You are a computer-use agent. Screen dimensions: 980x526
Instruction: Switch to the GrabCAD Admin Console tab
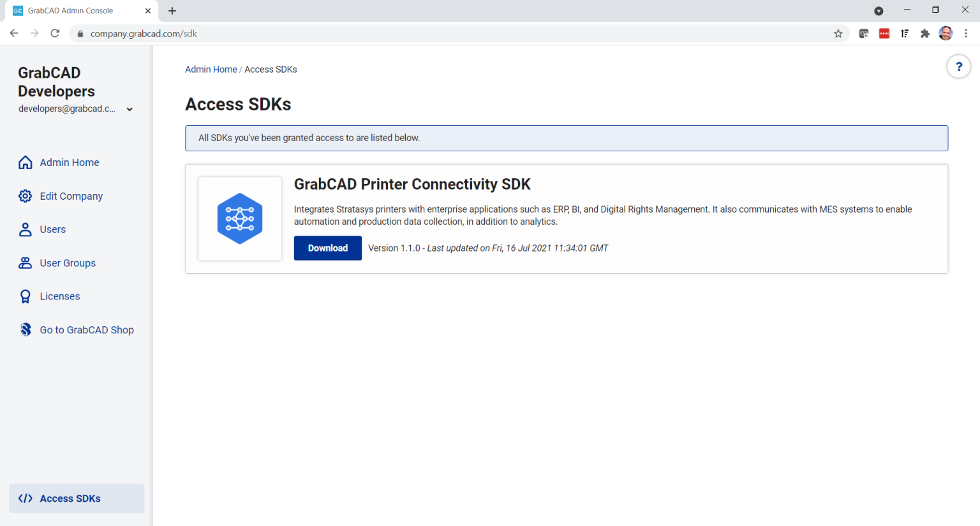(x=77, y=10)
